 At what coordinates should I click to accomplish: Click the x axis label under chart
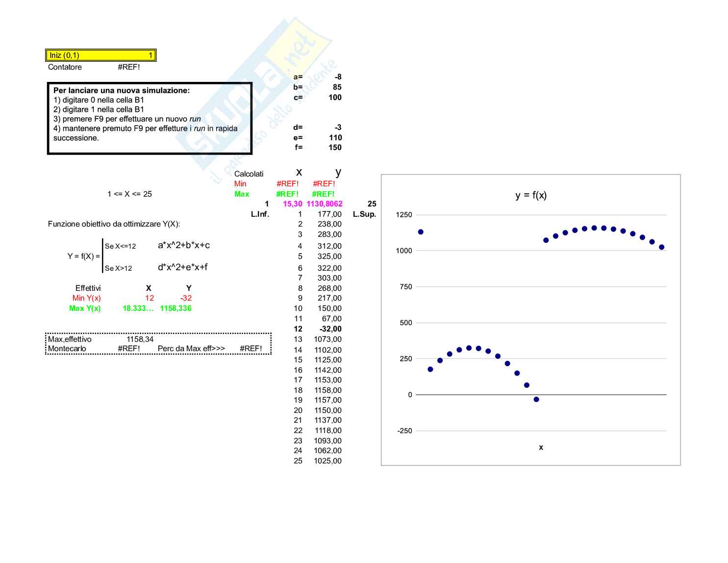541,447
